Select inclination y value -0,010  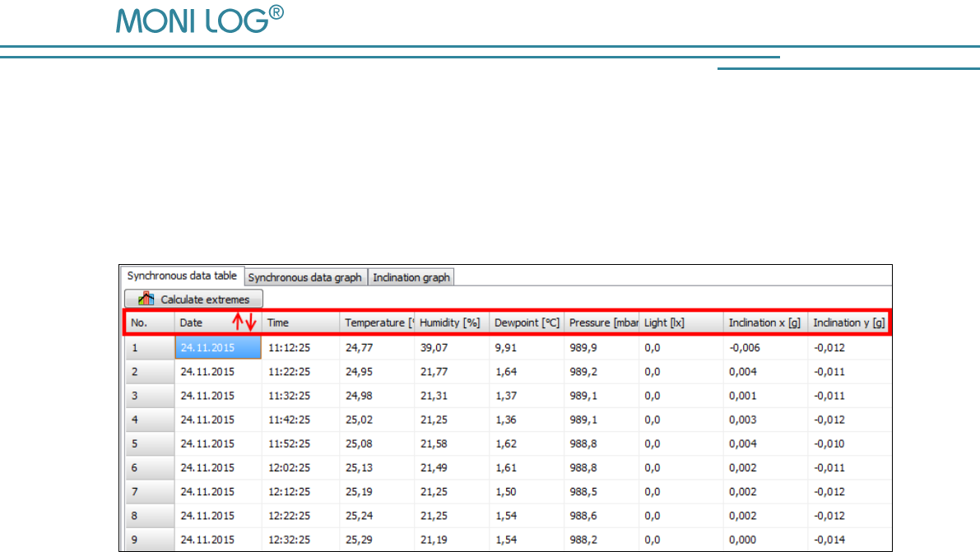point(829,444)
